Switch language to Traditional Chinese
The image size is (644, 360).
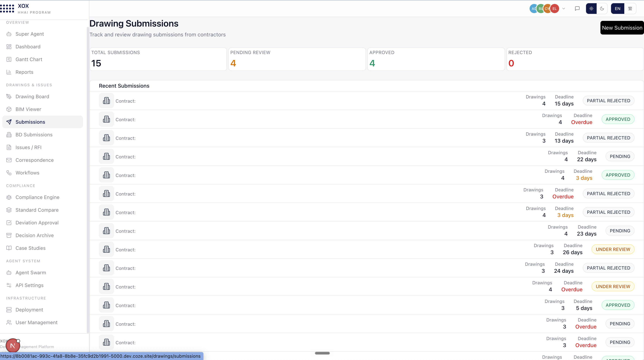click(630, 9)
